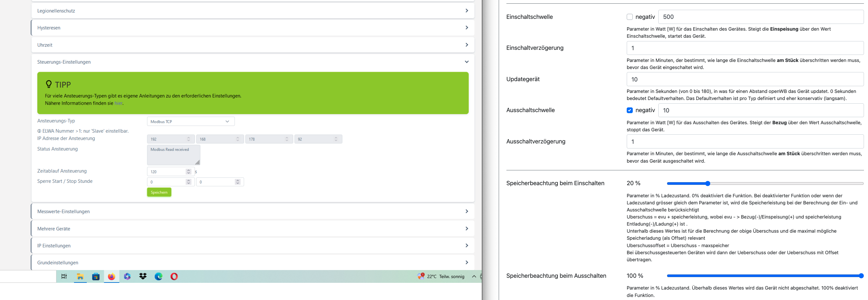Image resolution: width=868 pixels, height=300 pixels.
Task: Open the Ansteuerungs-Typ Modbus TCP dropdown
Action: (x=191, y=122)
